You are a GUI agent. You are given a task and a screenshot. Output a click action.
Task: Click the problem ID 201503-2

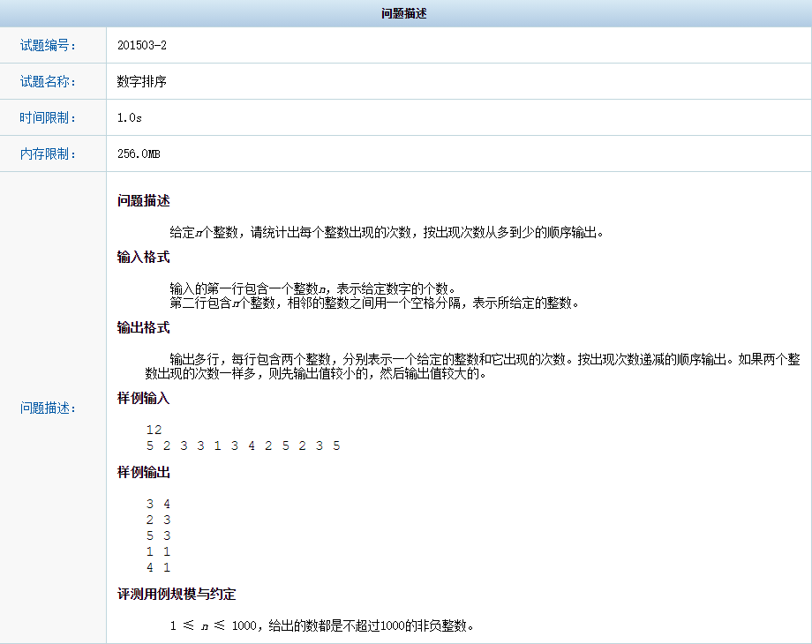tap(137, 44)
